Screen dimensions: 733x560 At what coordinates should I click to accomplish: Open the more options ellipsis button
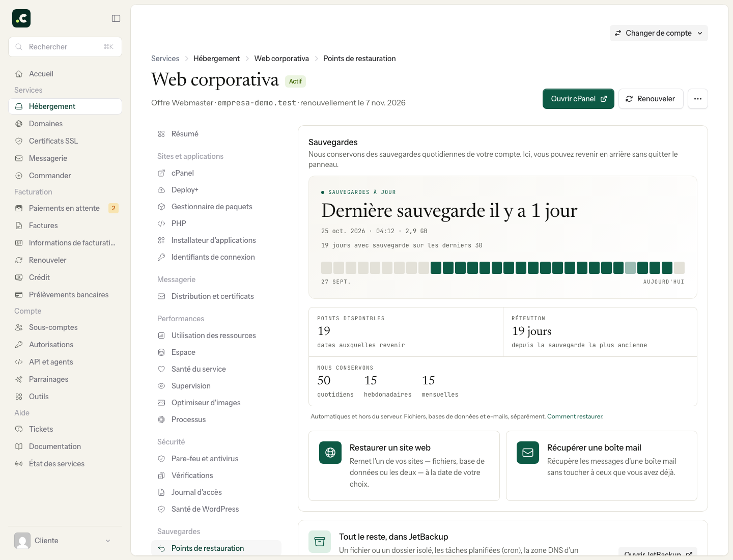[698, 99]
